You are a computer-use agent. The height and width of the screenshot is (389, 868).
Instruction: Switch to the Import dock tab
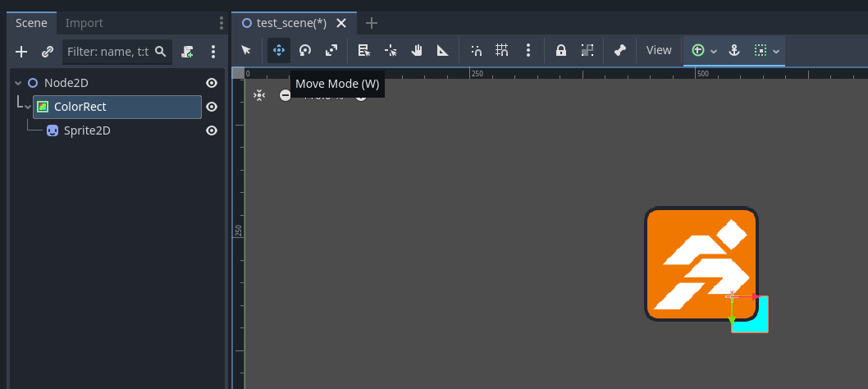(85, 23)
